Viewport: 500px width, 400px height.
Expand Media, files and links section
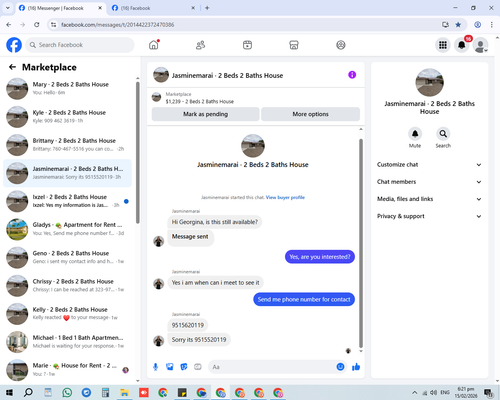429,199
